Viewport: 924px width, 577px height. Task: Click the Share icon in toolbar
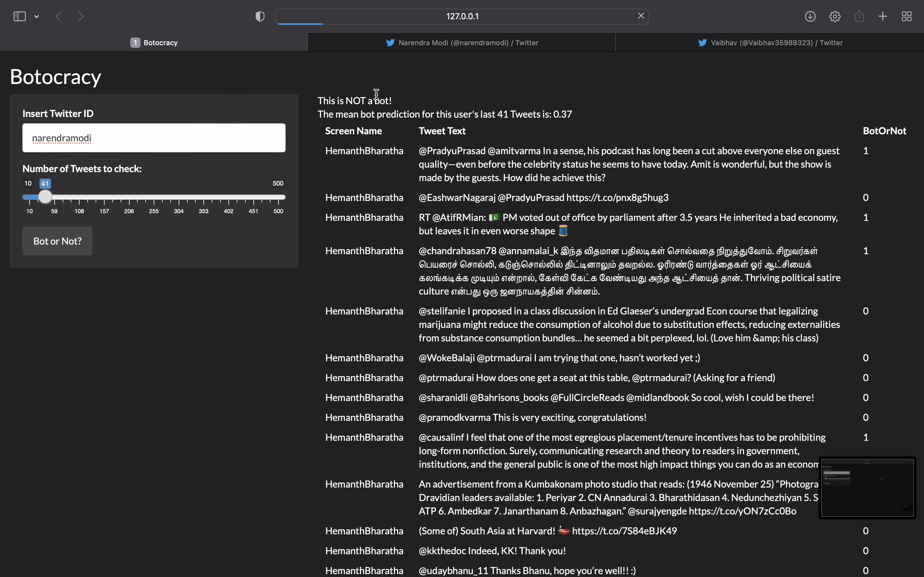859,16
